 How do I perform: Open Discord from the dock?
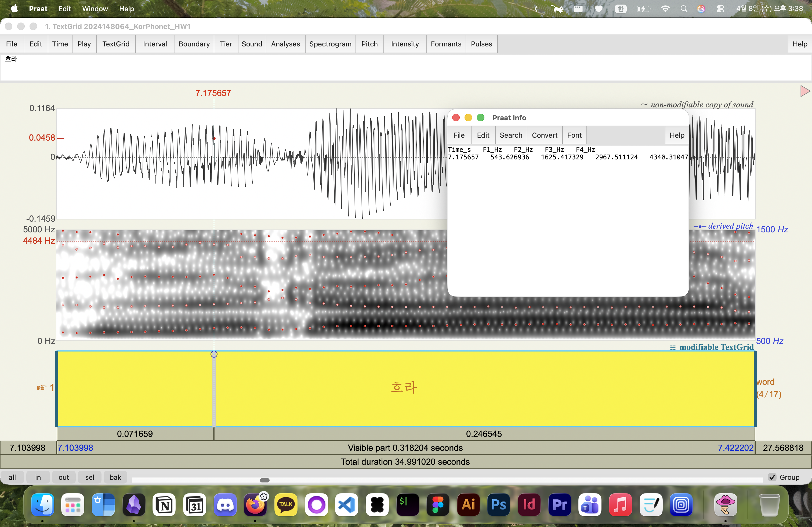(225, 505)
